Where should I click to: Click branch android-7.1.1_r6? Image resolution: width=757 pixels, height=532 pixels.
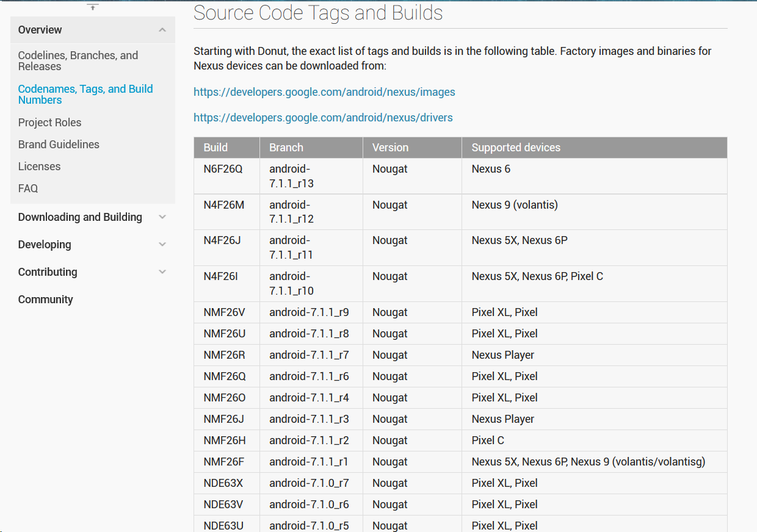[309, 376]
